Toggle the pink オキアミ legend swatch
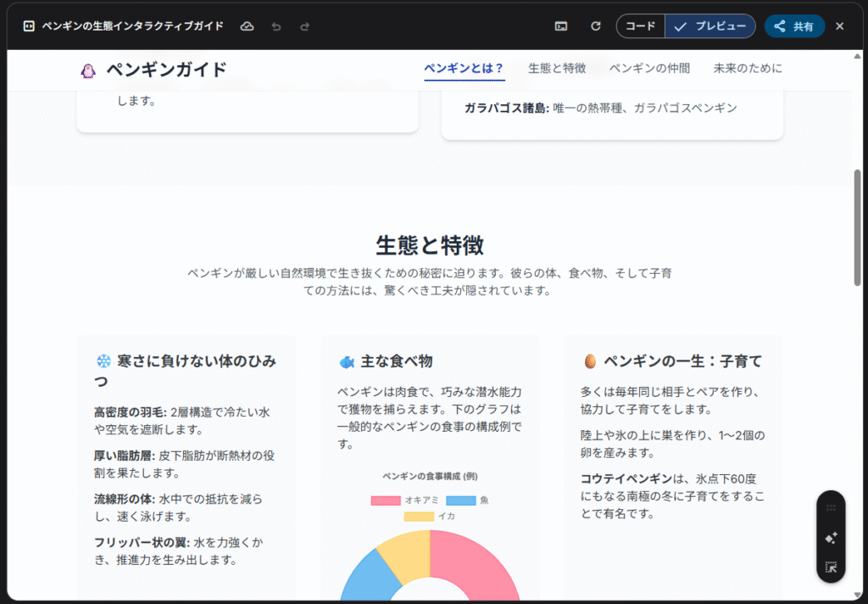 pyautogui.click(x=385, y=501)
